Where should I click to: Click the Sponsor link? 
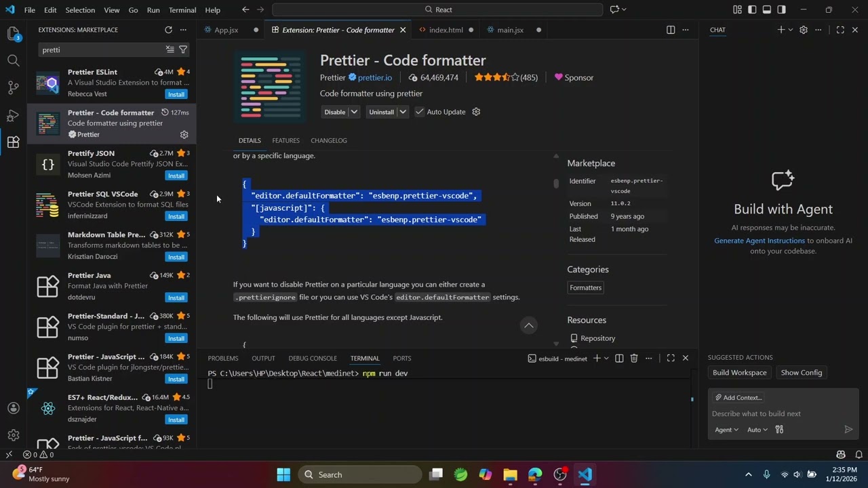click(x=574, y=78)
